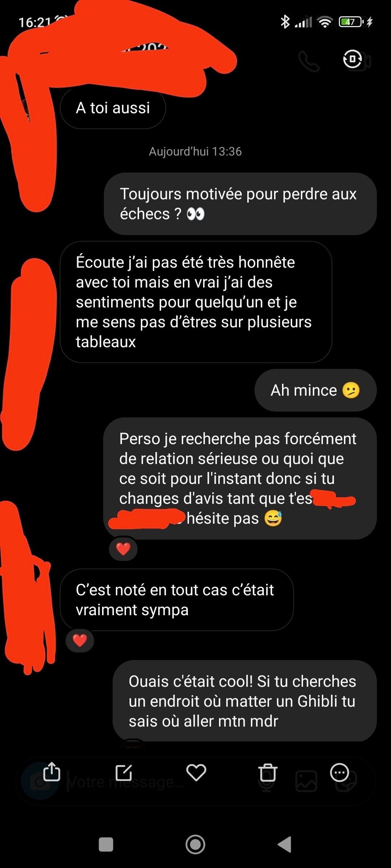Tap the 'Aujourd'hui 13:36' timestamp
This screenshot has width=391, height=868.
coord(195,151)
